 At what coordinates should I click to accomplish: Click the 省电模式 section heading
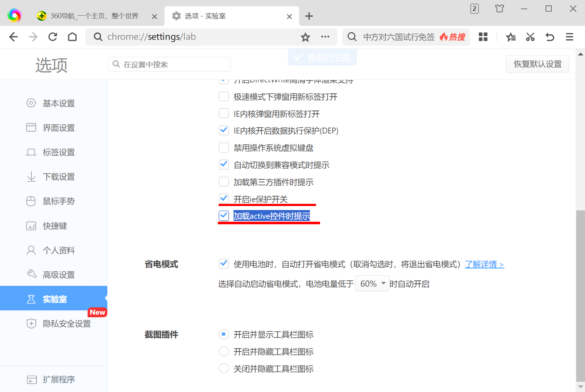tap(161, 264)
